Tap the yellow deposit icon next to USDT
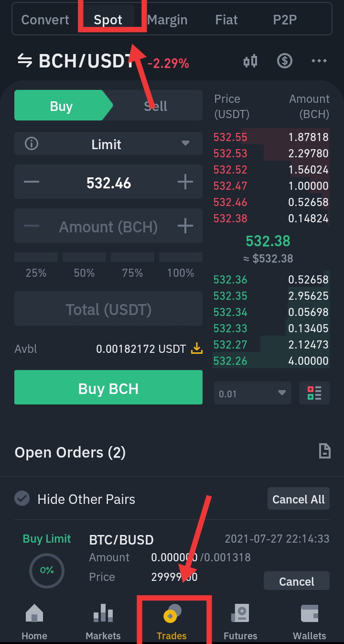Image resolution: width=344 pixels, height=644 pixels. (197, 349)
